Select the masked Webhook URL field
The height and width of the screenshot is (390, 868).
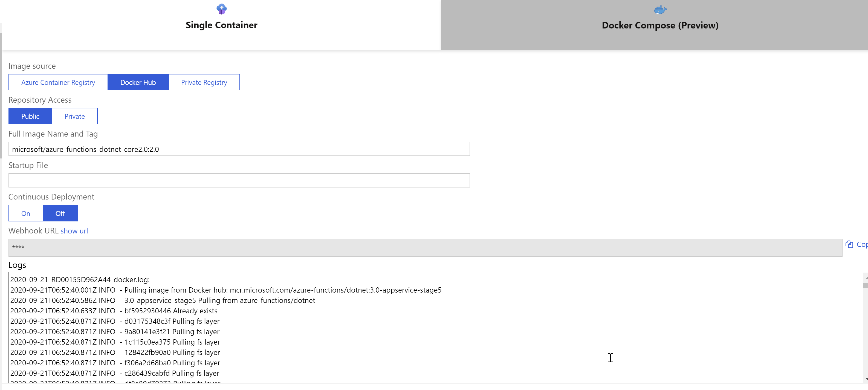(x=421, y=247)
